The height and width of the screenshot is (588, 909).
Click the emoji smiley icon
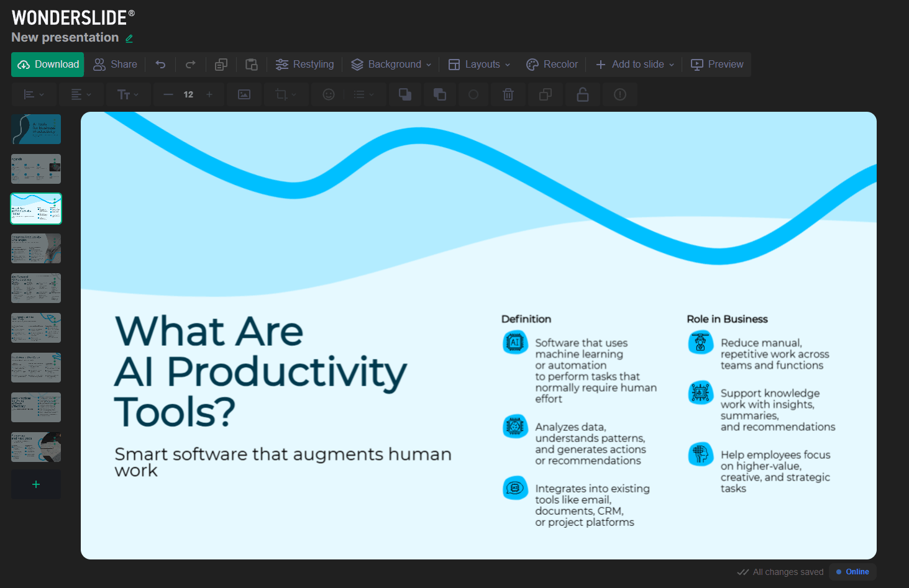click(329, 94)
